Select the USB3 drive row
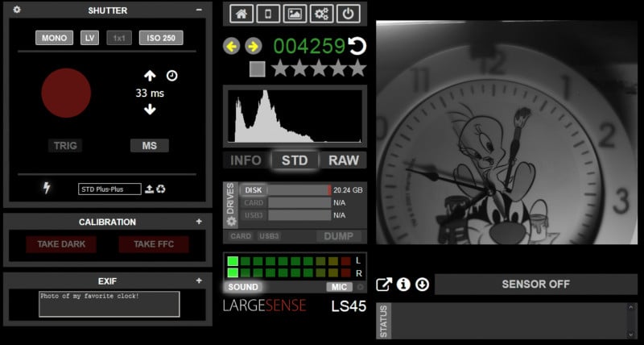Image resolution: width=644 pixels, height=345 pixels. 254,215
